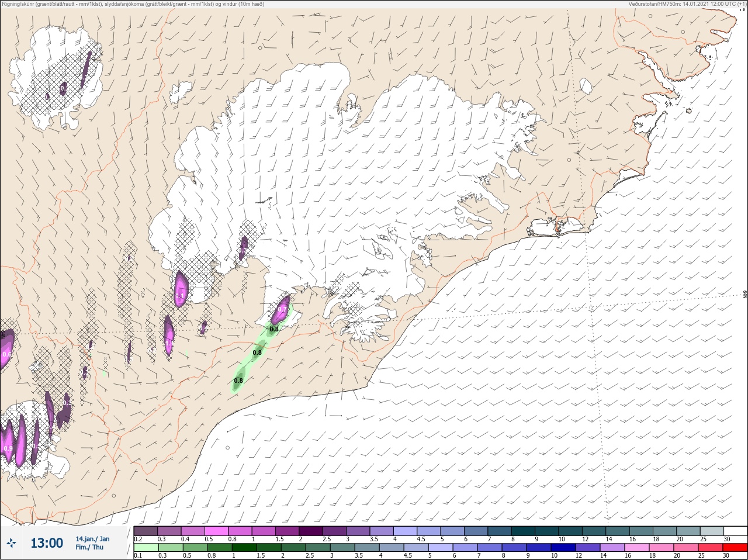Image resolution: width=748 pixels, height=560 pixels.
Task: Pick the dark purple swatch labeled 2 in the upper legend
Action: tap(311, 531)
